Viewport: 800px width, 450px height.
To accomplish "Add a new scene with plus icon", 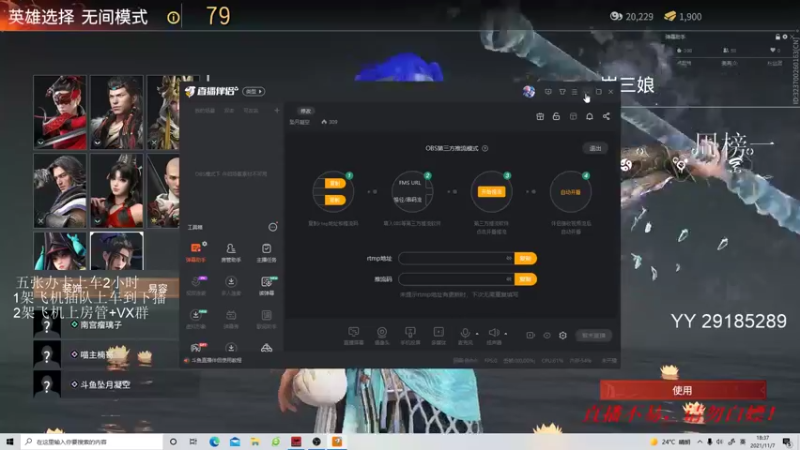I will click(x=277, y=110).
